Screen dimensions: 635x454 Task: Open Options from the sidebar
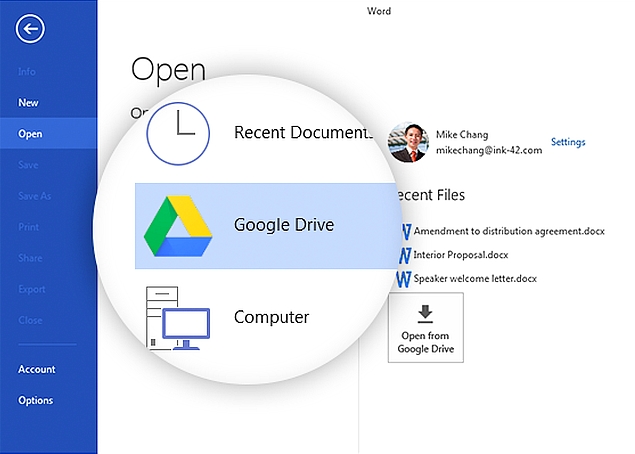(36, 400)
